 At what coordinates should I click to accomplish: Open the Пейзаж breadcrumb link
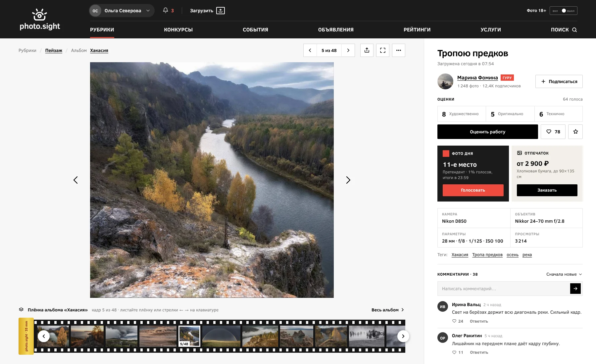(x=54, y=50)
